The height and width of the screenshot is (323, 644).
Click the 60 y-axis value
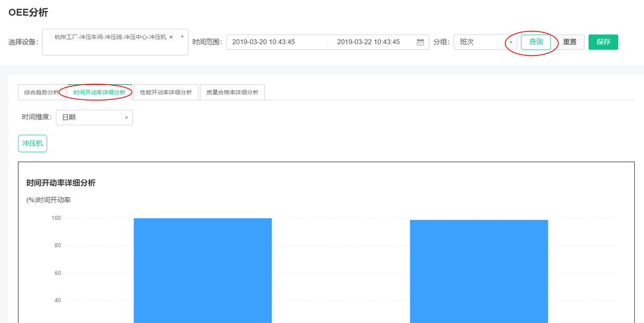[x=58, y=273]
